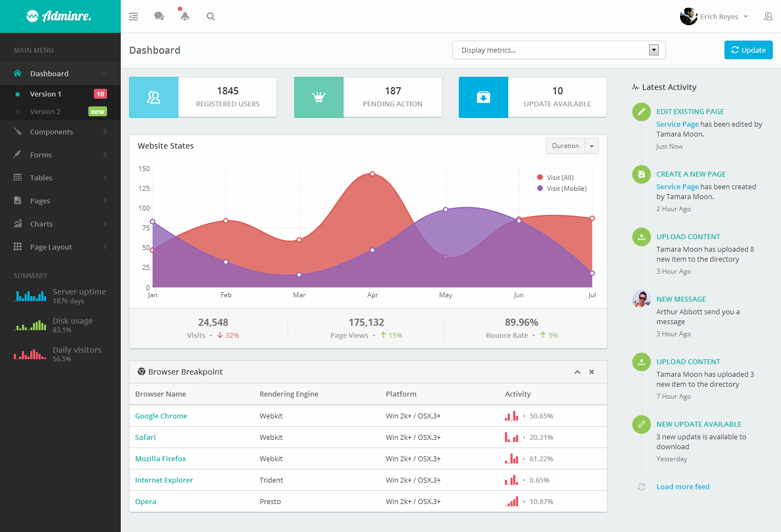
Task: Click the new update available link icon
Action: click(641, 425)
